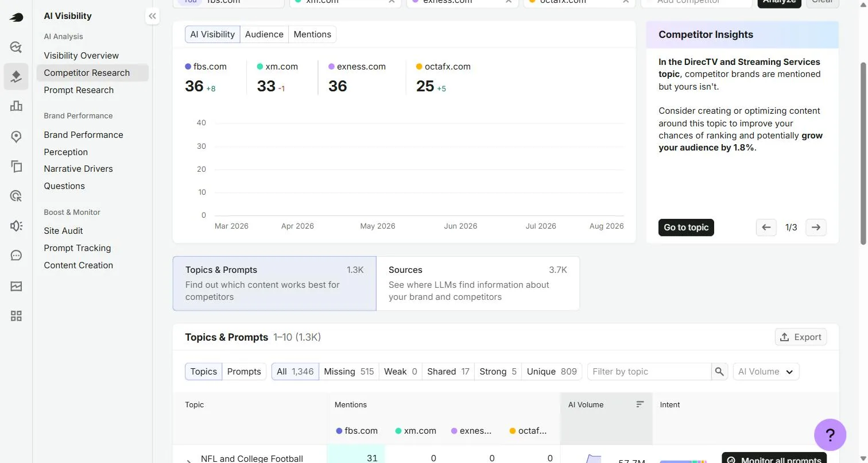The width and height of the screenshot is (868, 463).
Task: Open the chat bubble icon in rail
Action: coord(16,256)
